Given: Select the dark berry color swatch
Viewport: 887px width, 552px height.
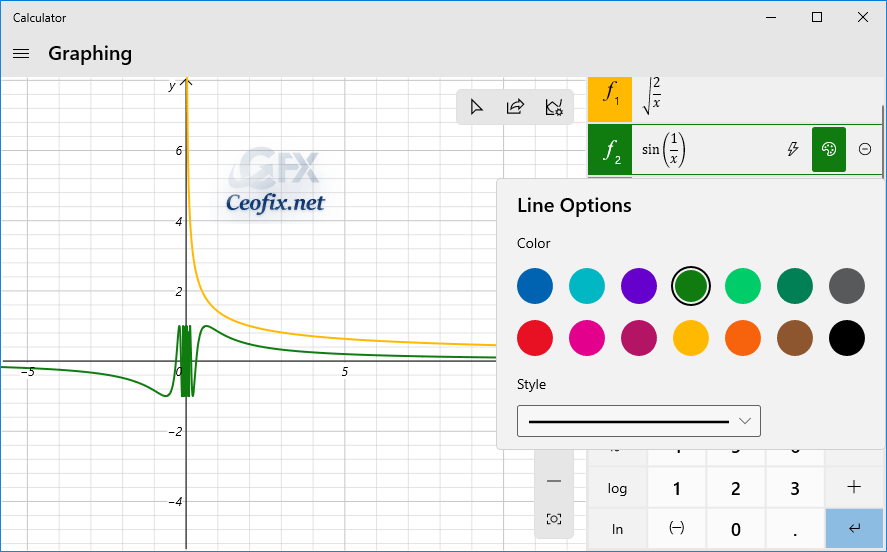Looking at the screenshot, I should (639, 338).
